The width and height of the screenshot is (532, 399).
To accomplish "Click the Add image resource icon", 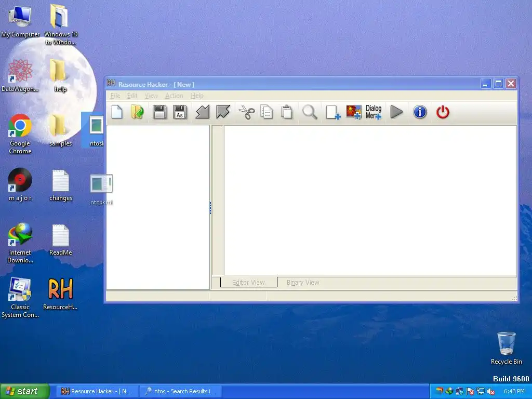I will pyautogui.click(x=353, y=112).
